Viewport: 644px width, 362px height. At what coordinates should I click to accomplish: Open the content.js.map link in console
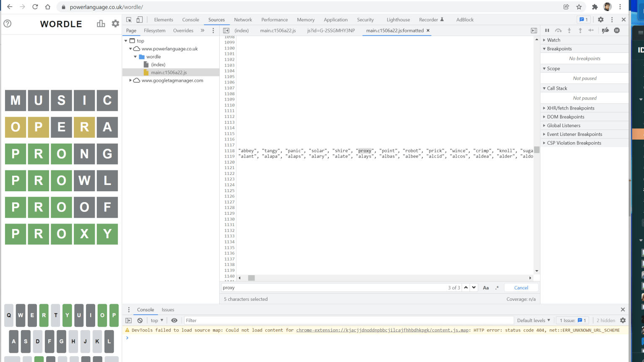(382, 330)
